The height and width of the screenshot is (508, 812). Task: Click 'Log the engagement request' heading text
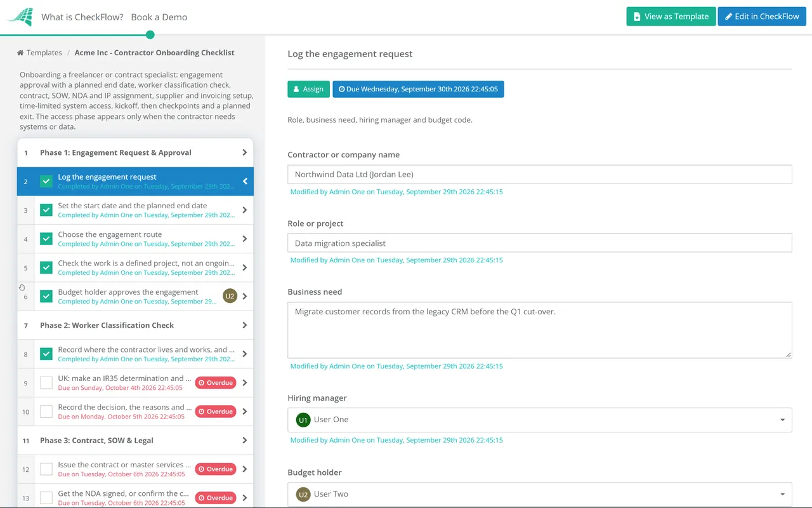(x=350, y=54)
